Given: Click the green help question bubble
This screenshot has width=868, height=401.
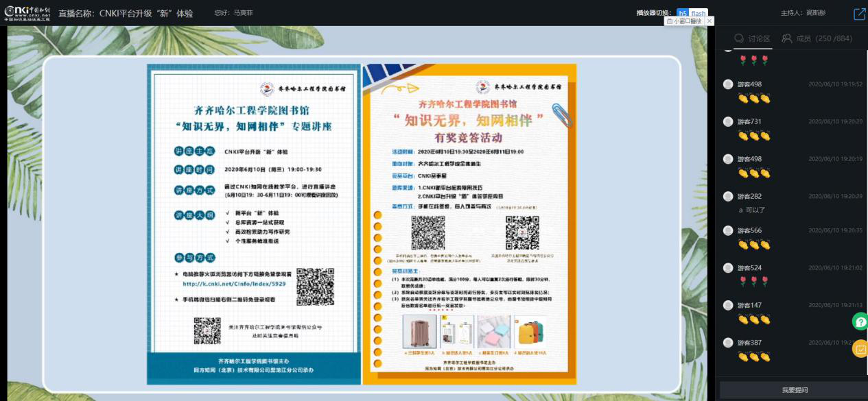Looking at the screenshot, I should pyautogui.click(x=860, y=321).
